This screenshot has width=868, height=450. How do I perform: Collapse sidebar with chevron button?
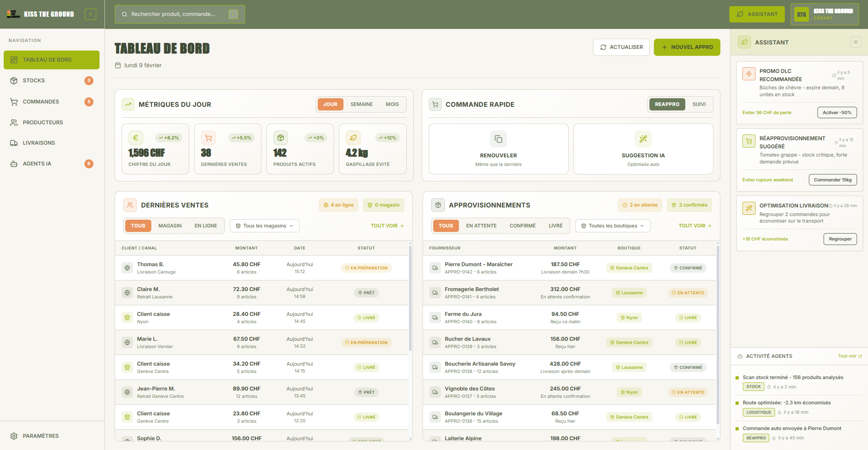(91, 14)
